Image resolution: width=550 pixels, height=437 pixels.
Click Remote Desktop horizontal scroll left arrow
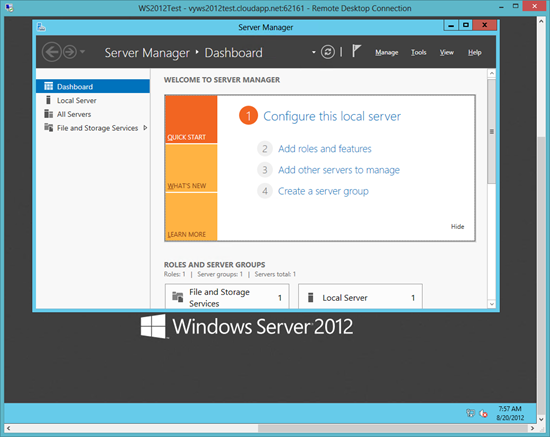click(8, 428)
